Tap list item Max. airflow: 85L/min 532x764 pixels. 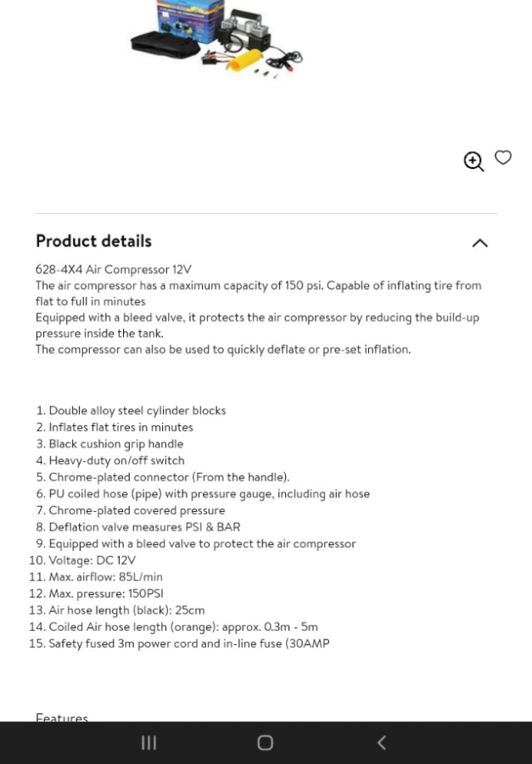coord(105,577)
